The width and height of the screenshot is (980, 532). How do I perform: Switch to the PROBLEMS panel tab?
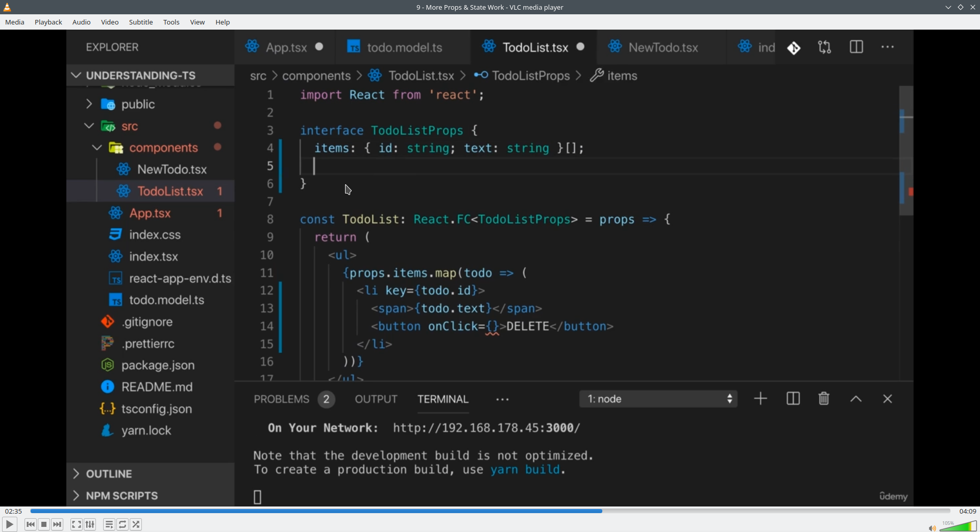[x=294, y=400]
